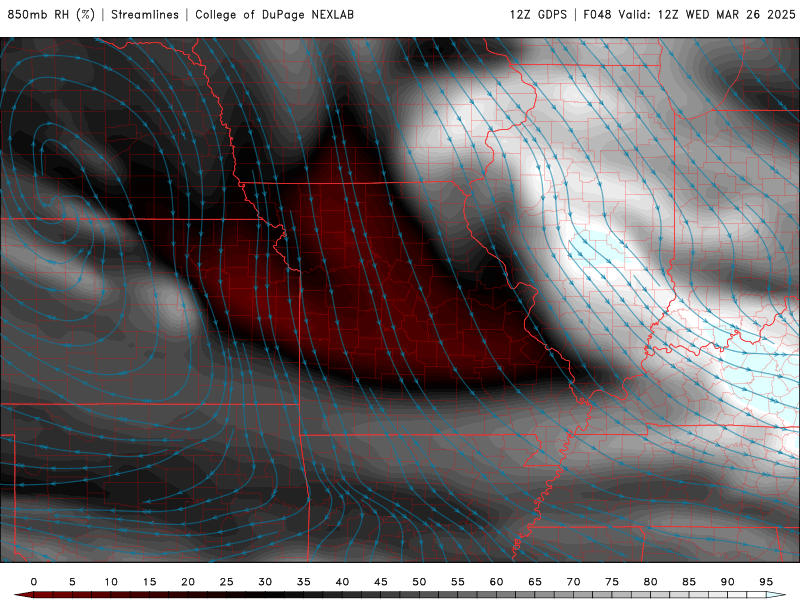
Task: Click the colorbar label '70'
Action: point(573,582)
